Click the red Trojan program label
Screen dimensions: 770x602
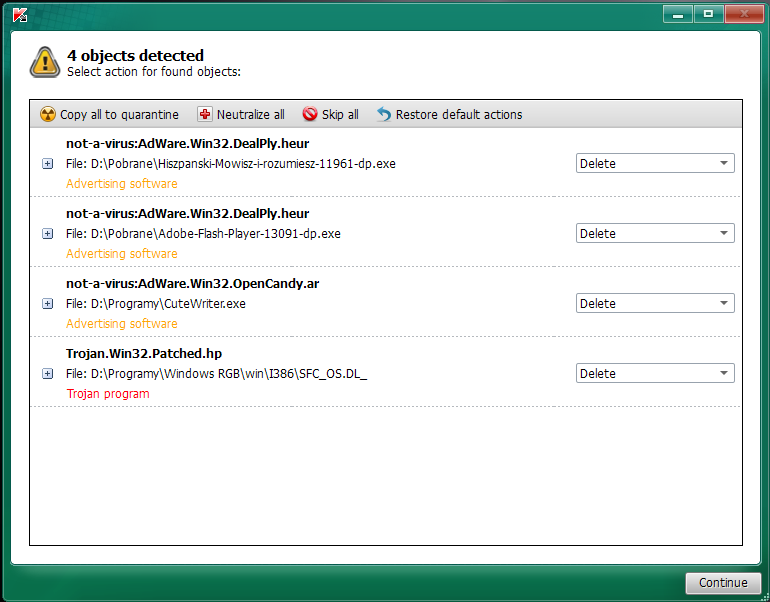108,394
